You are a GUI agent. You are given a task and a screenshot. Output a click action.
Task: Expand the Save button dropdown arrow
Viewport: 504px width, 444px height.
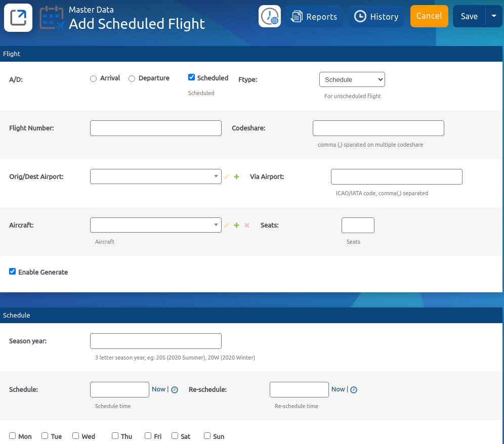494,16
